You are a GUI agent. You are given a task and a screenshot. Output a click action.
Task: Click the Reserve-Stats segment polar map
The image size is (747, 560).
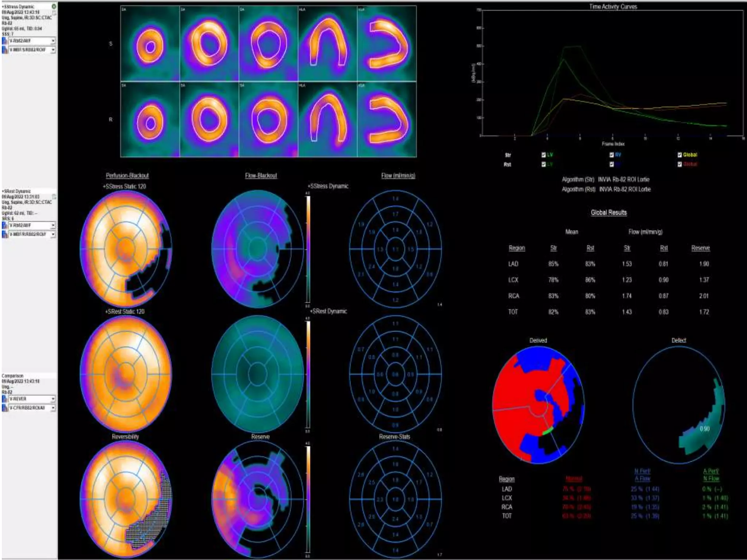(396, 499)
